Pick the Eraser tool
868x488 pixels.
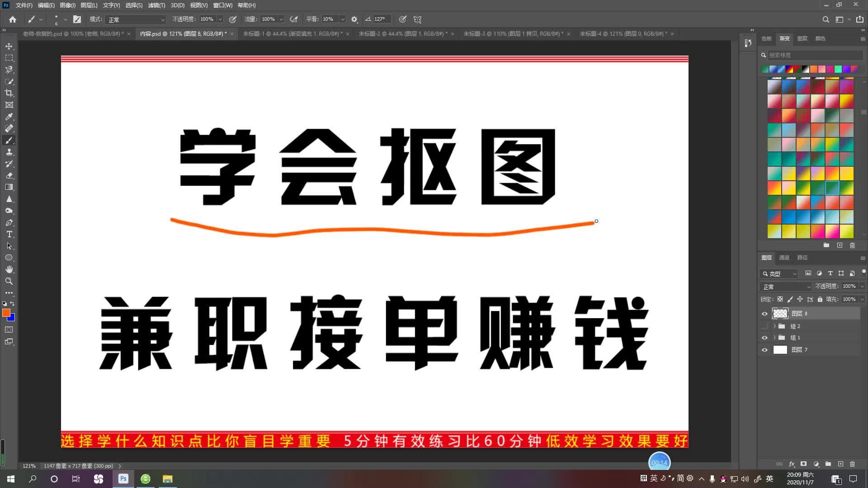(x=9, y=176)
